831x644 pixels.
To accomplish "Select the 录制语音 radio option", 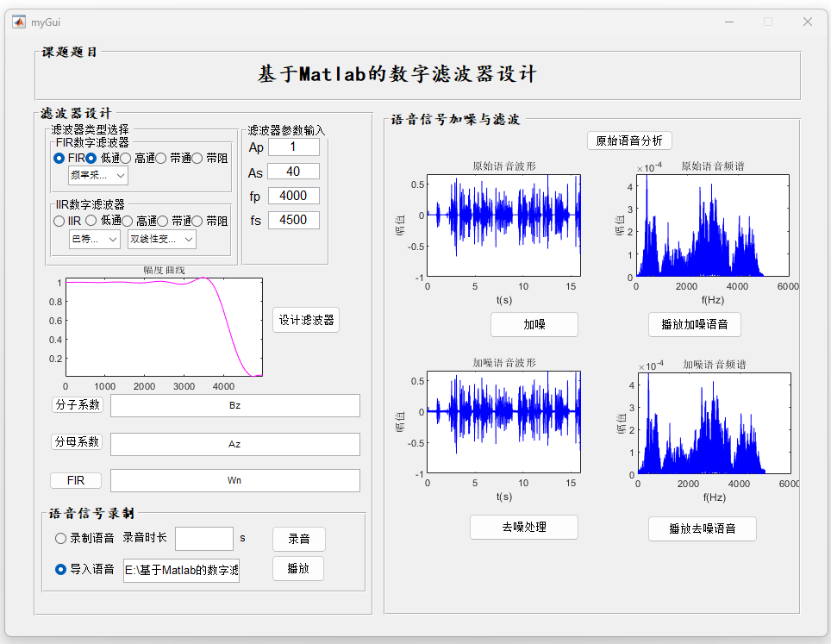I will point(61,539).
